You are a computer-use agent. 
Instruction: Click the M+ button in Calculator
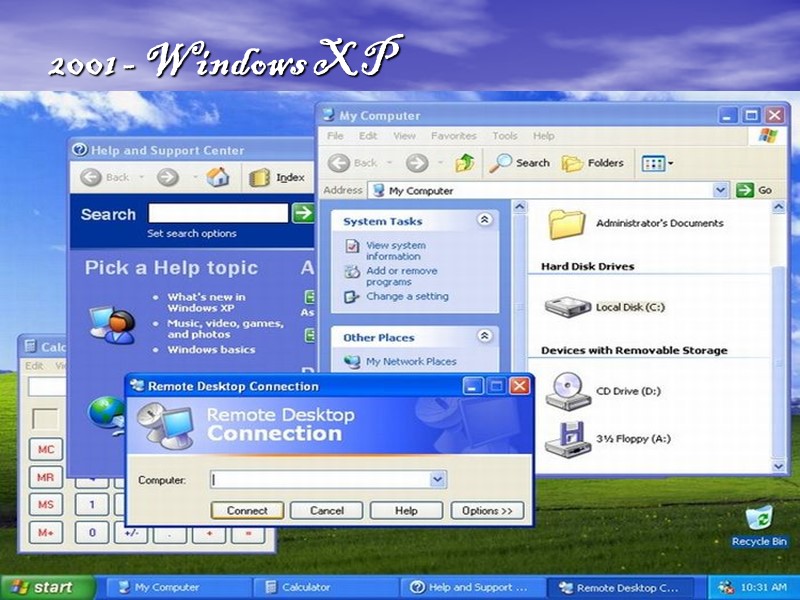tap(46, 533)
